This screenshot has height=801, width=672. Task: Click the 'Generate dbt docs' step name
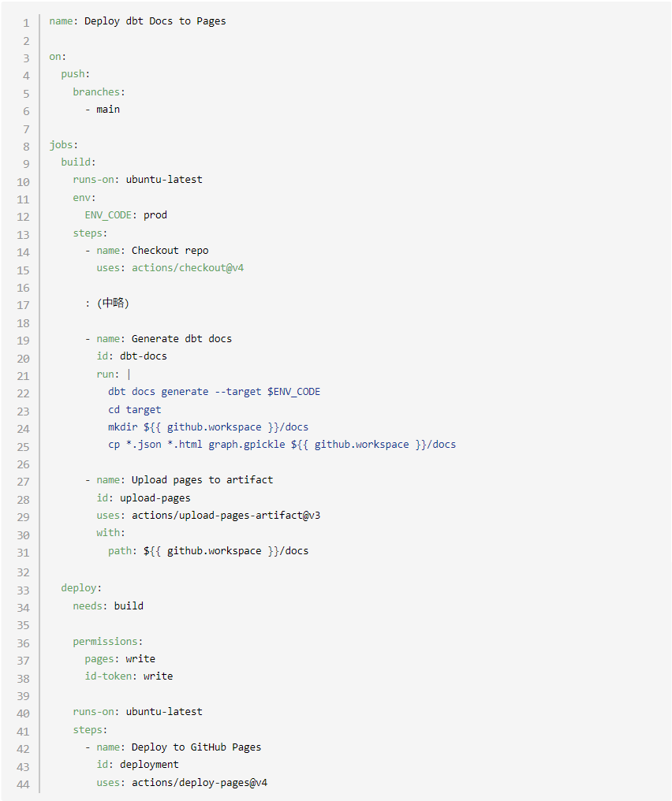pos(181,339)
